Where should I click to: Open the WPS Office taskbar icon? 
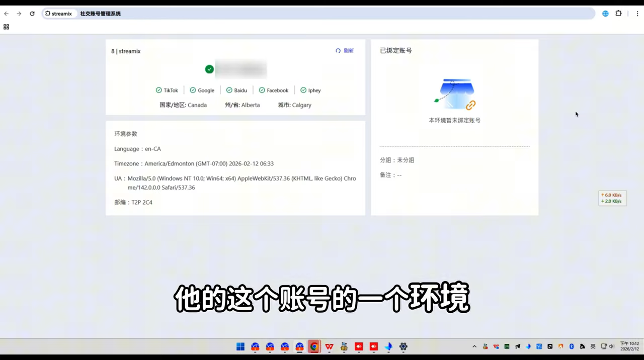pyautogui.click(x=329, y=346)
